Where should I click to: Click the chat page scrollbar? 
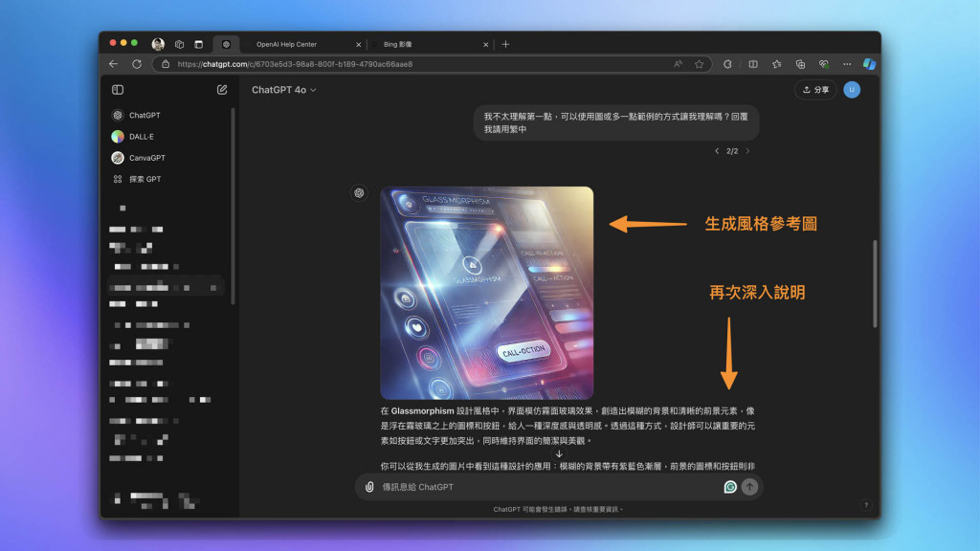coord(875,283)
